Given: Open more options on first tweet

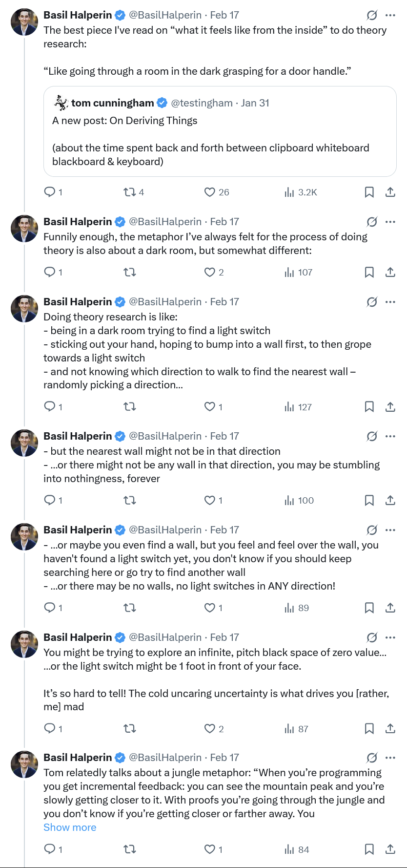Looking at the screenshot, I should pyautogui.click(x=390, y=15).
